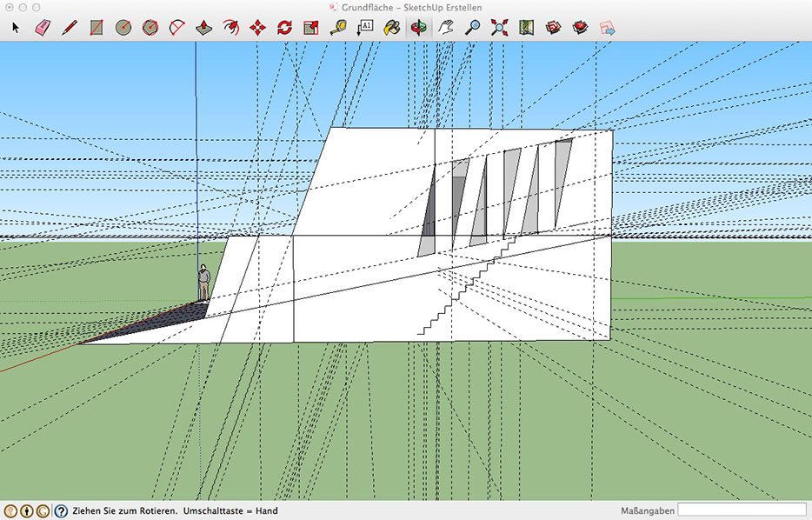Viewport: 812px width, 520px height.
Task: Click in the Maßangaben measurements field
Action: (x=742, y=510)
